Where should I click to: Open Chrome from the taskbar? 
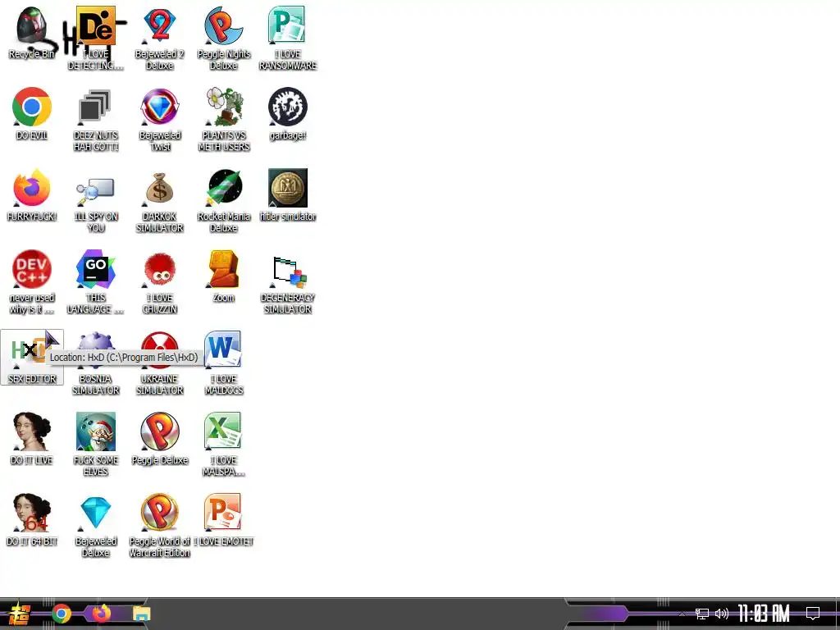click(62, 614)
